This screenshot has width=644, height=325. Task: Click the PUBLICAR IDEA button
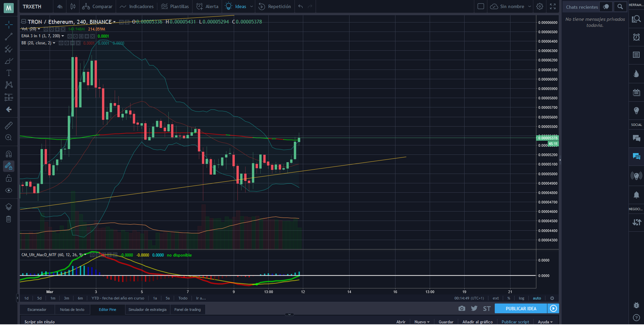click(521, 309)
